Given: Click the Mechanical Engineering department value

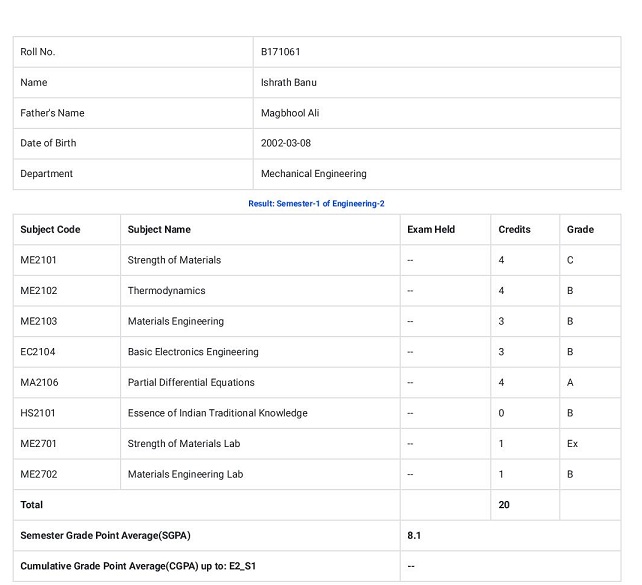Looking at the screenshot, I should coord(314,174).
